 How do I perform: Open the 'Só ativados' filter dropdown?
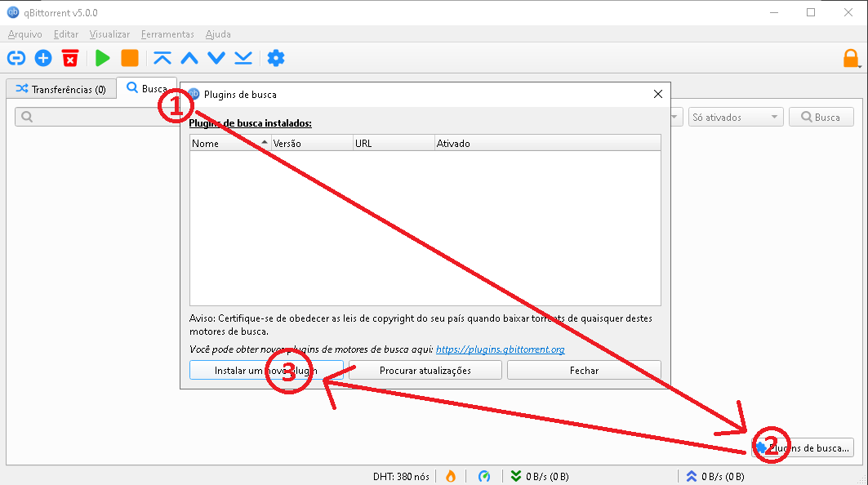733,116
